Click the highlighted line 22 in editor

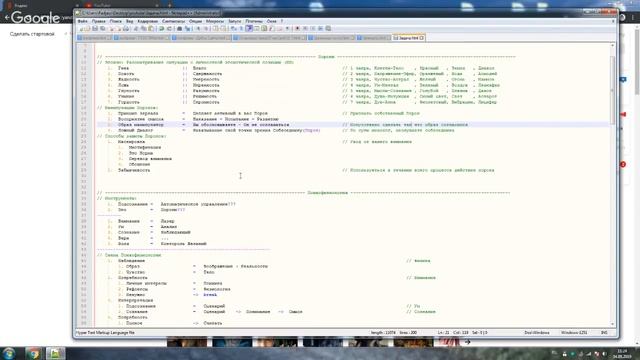point(353,124)
